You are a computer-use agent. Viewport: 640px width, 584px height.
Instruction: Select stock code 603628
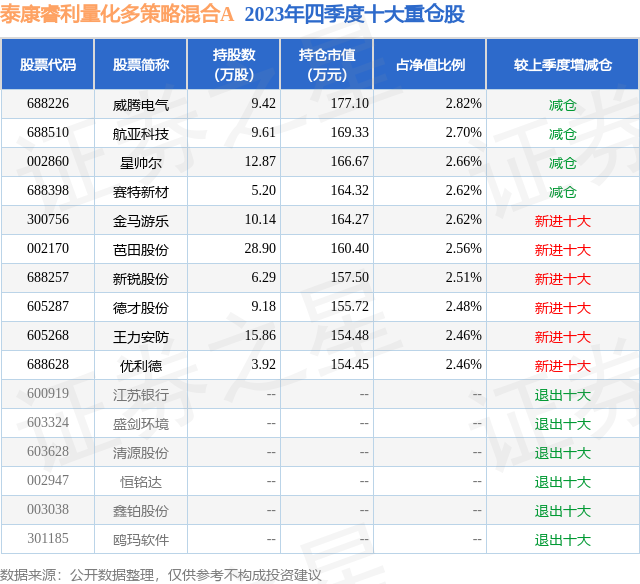click(x=48, y=451)
